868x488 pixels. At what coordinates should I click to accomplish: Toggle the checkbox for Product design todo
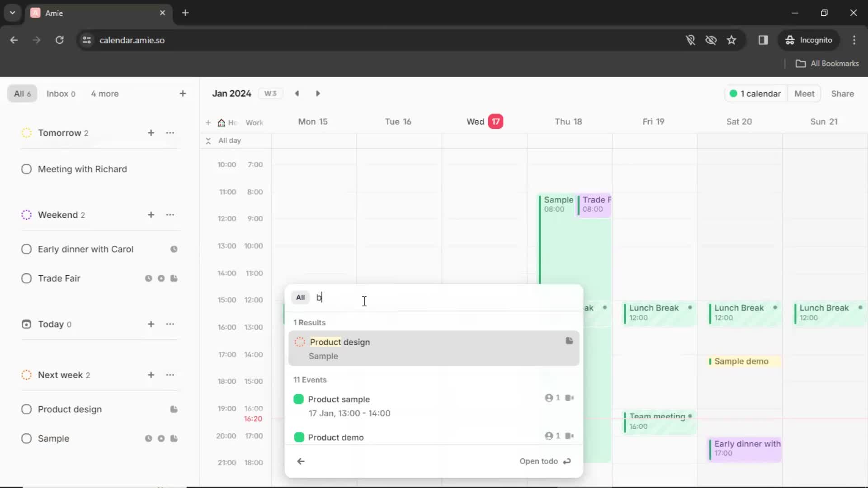tap(299, 342)
